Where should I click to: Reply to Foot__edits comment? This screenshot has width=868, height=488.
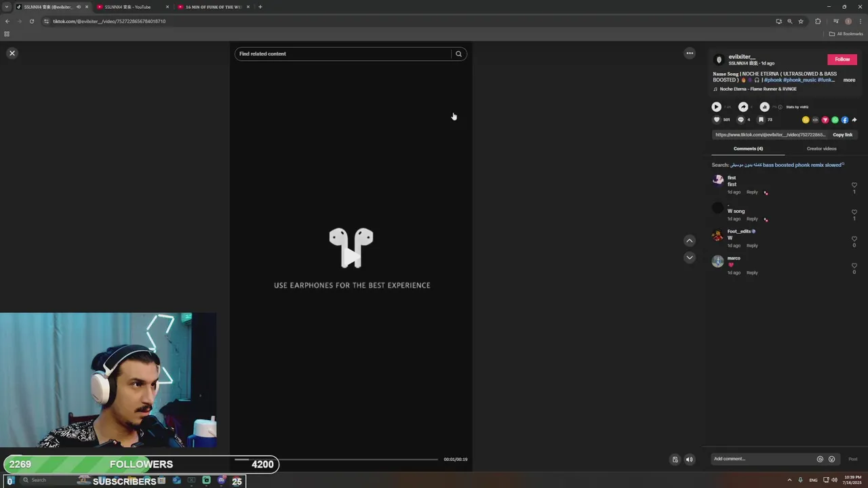click(752, 245)
